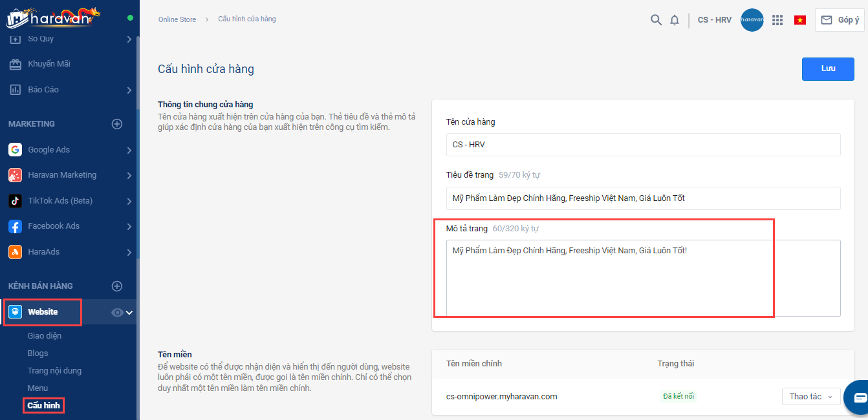
Task: Edit the Tiêu đề trang field
Action: tap(643, 198)
